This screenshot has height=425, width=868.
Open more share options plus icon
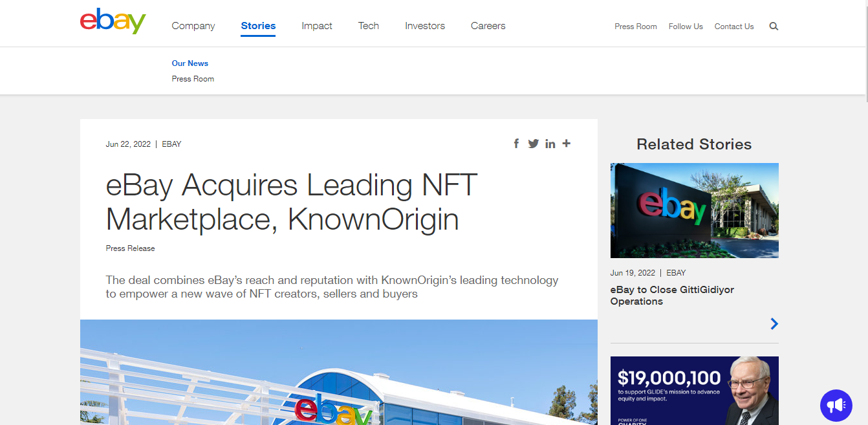pyautogui.click(x=567, y=143)
